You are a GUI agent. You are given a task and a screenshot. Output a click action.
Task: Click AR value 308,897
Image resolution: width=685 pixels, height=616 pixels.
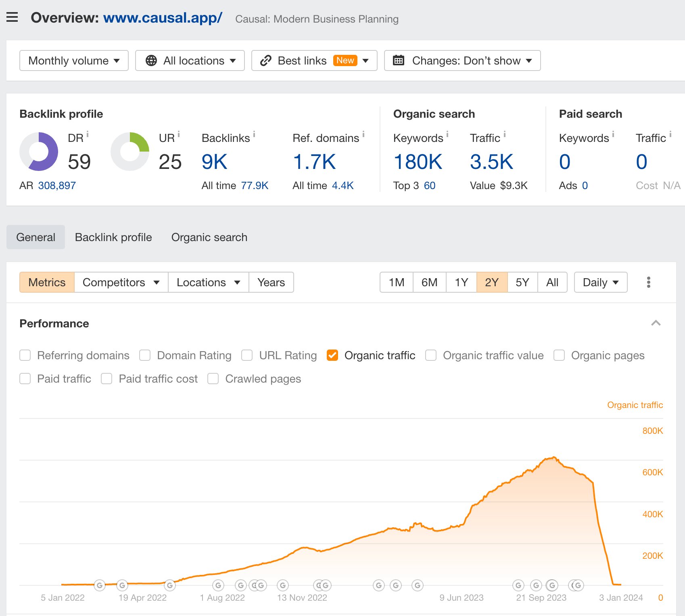pyautogui.click(x=57, y=185)
